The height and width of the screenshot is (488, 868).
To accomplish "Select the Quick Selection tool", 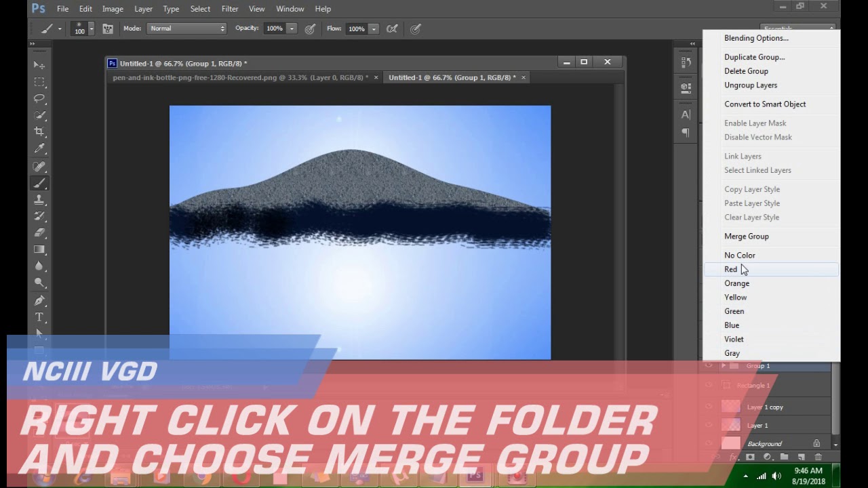I will 39,115.
